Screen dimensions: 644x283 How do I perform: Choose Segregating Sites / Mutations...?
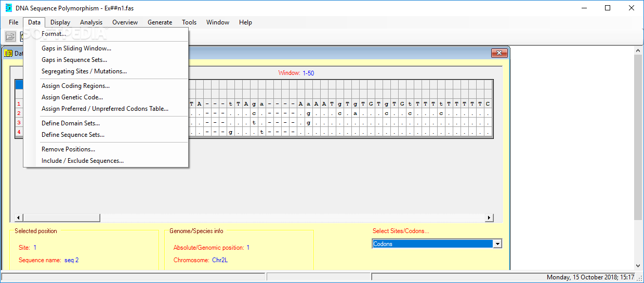click(106, 71)
